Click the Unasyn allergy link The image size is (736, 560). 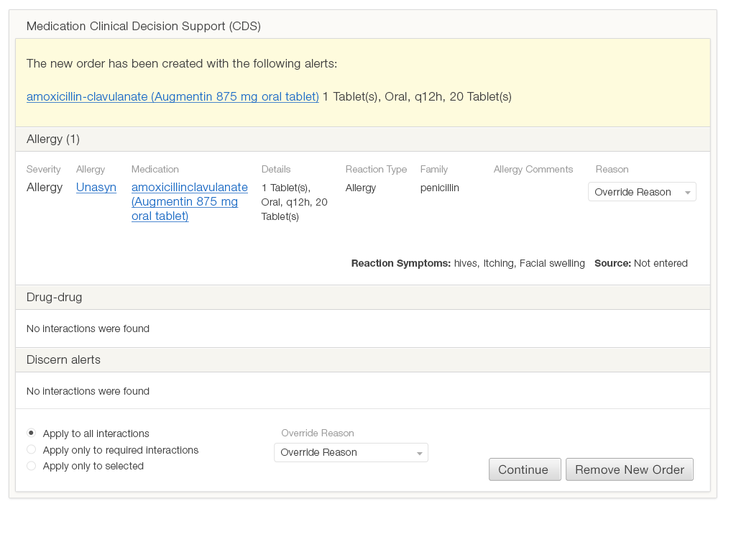click(96, 188)
